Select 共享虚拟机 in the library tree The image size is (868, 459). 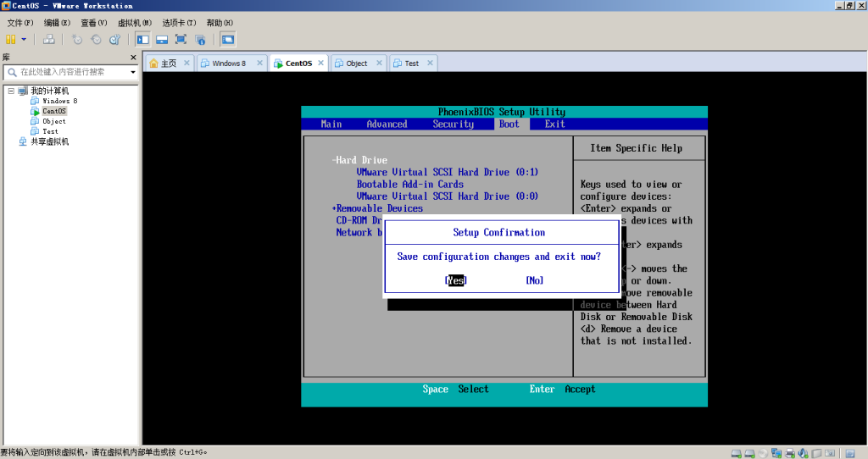[x=50, y=141]
